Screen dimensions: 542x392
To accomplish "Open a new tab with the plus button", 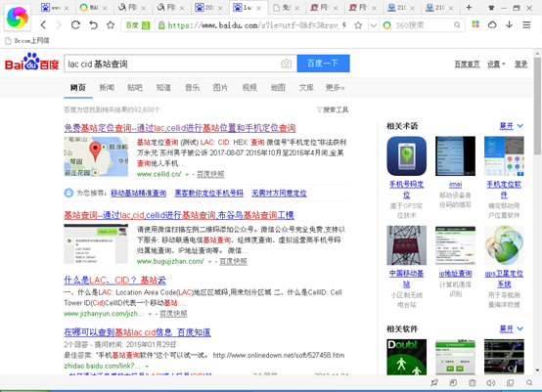I will (x=469, y=7).
